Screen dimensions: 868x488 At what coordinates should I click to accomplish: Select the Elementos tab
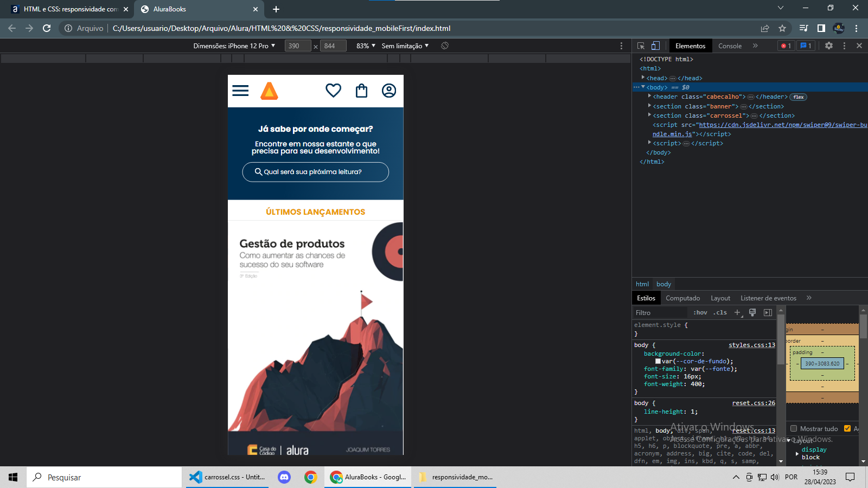click(691, 46)
